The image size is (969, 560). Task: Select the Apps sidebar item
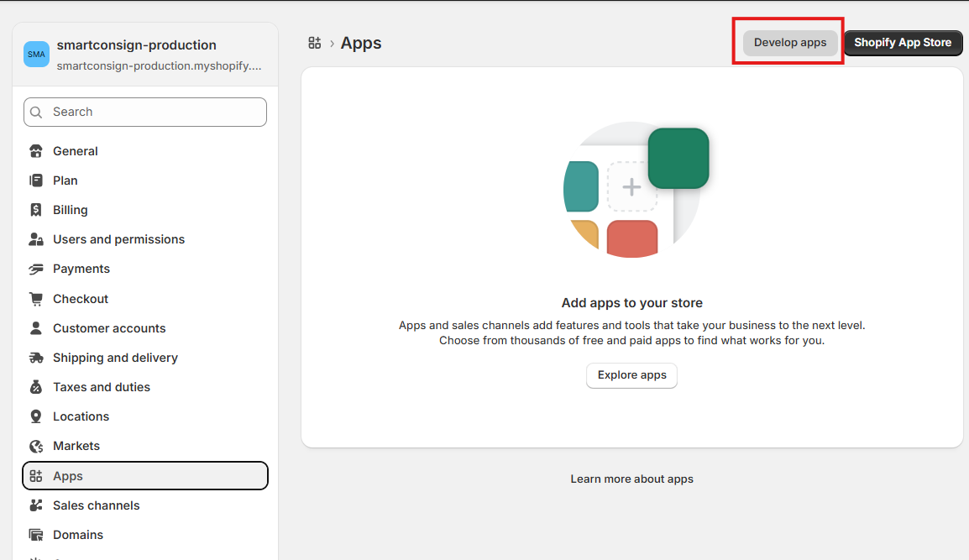click(145, 476)
